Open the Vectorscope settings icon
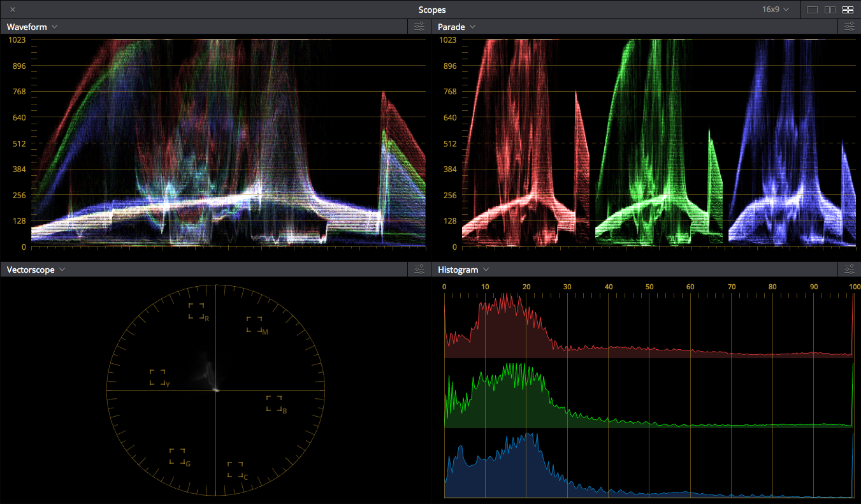 click(419, 270)
